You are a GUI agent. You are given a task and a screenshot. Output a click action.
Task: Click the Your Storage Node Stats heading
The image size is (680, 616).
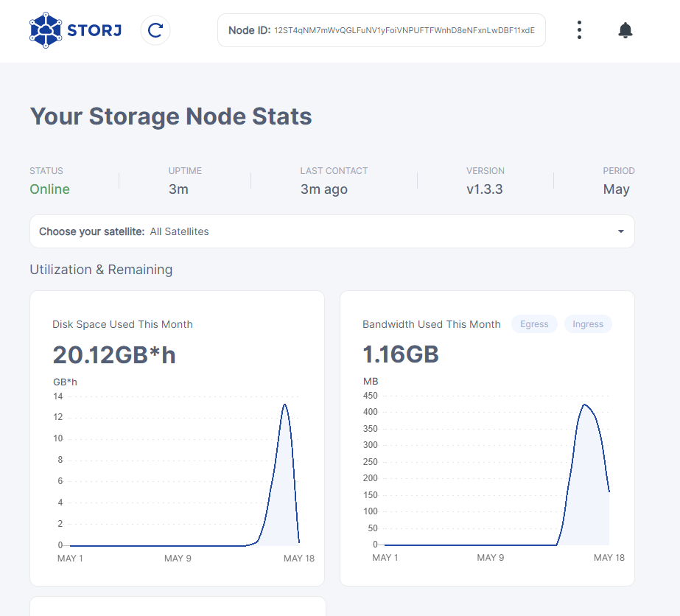coord(171,116)
